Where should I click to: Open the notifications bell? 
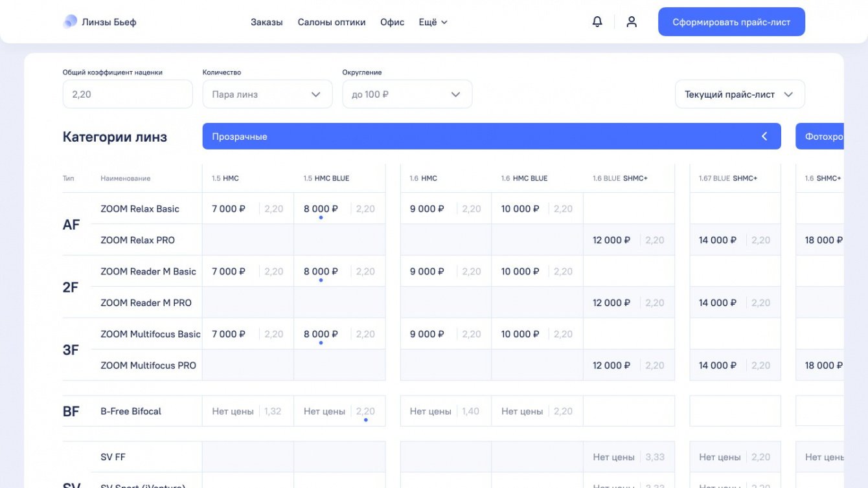(597, 22)
